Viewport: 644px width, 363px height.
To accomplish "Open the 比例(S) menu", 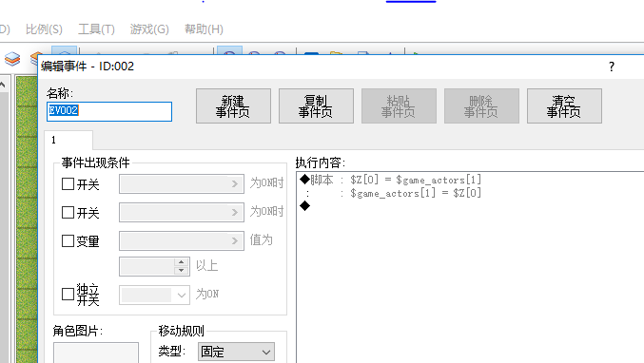I will point(44,29).
